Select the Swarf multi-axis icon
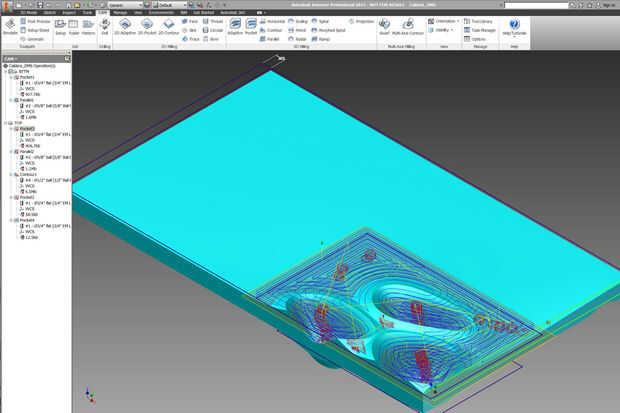The height and width of the screenshot is (413, 620). 384,25
